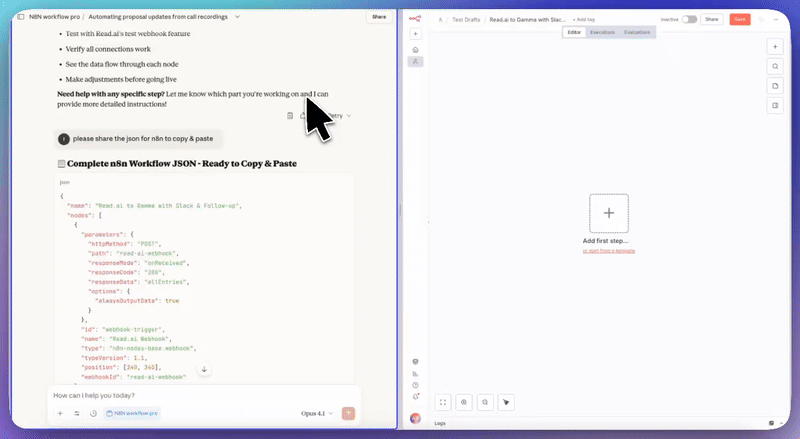
Task: Send the message with arrow button
Action: [348, 413]
